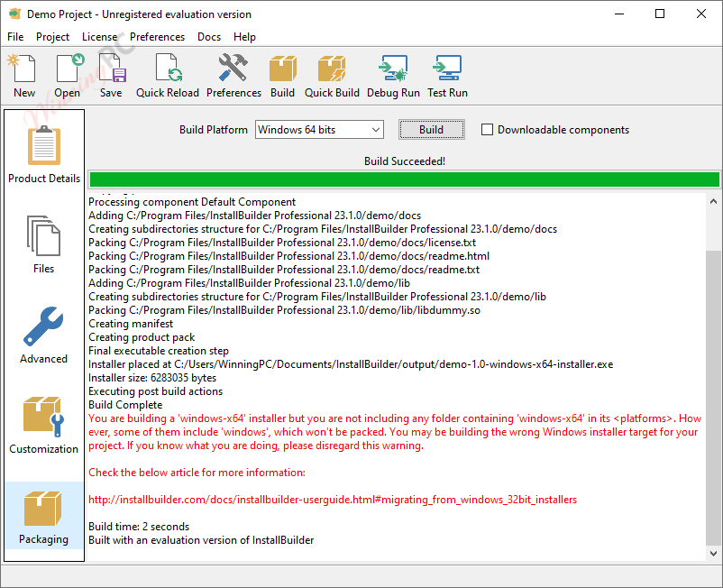Click log scrollbar up arrow

pyautogui.click(x=713, y=201)
